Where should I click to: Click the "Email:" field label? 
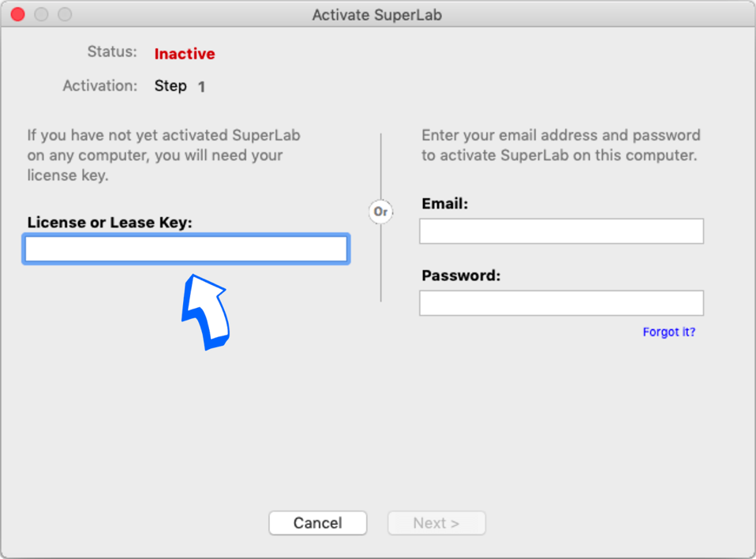[445, 204]
